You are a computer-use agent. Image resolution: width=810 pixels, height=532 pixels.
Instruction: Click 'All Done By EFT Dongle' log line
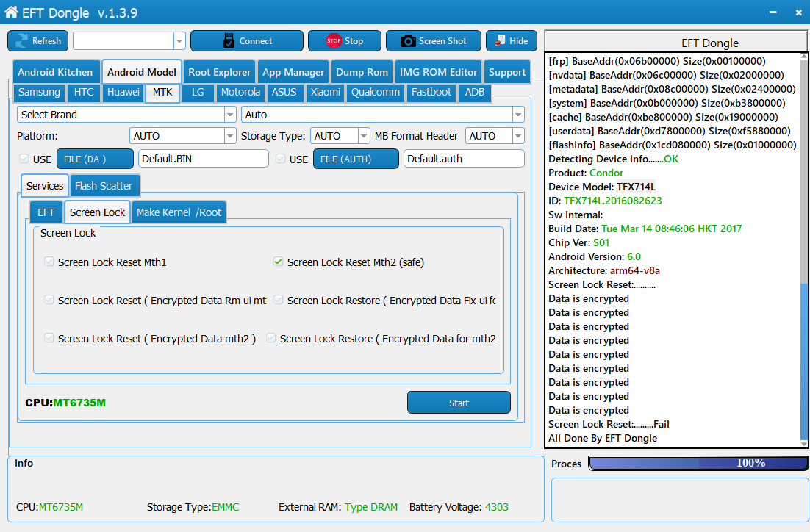[x=602, y=438]
